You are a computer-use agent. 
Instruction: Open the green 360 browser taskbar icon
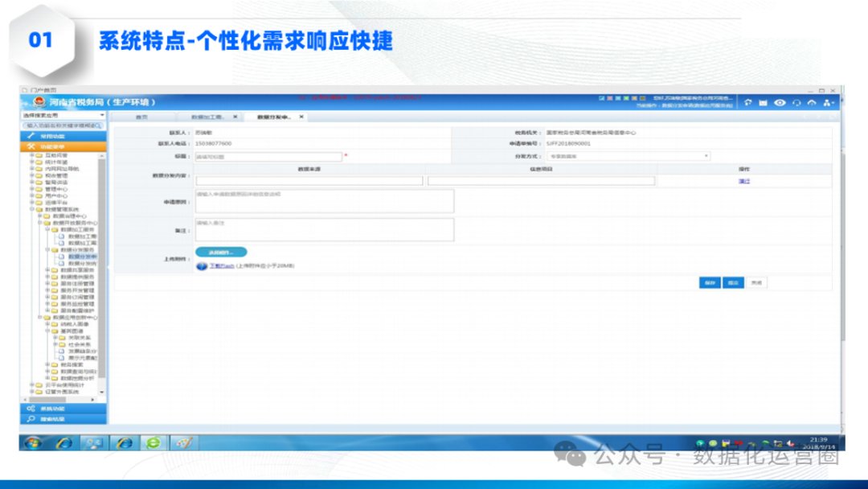154,442
